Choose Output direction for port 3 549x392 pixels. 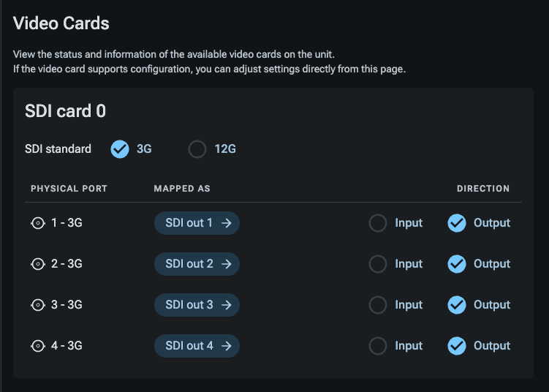point(457,305)
